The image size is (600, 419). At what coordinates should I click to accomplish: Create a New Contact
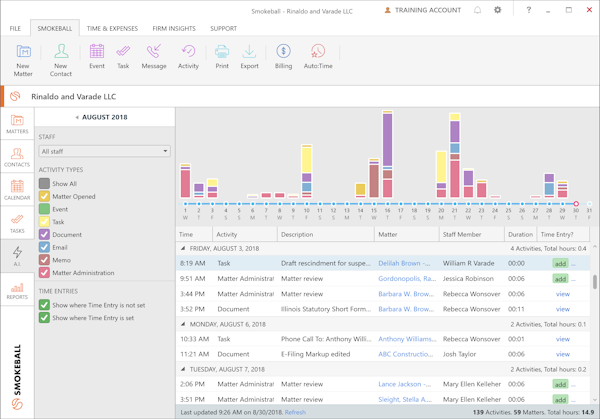(61, 56)
